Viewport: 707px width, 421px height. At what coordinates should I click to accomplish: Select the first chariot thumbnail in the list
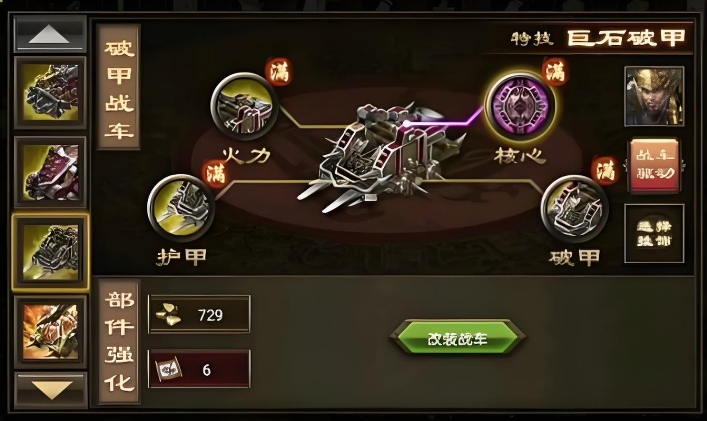[x=50, y=92]
